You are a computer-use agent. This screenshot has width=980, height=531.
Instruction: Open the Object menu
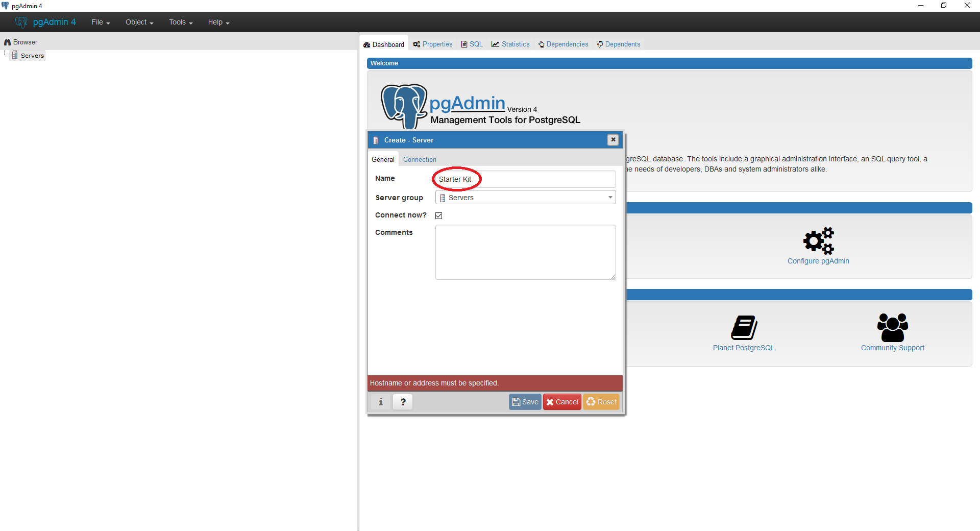click(x=139, y=22)
